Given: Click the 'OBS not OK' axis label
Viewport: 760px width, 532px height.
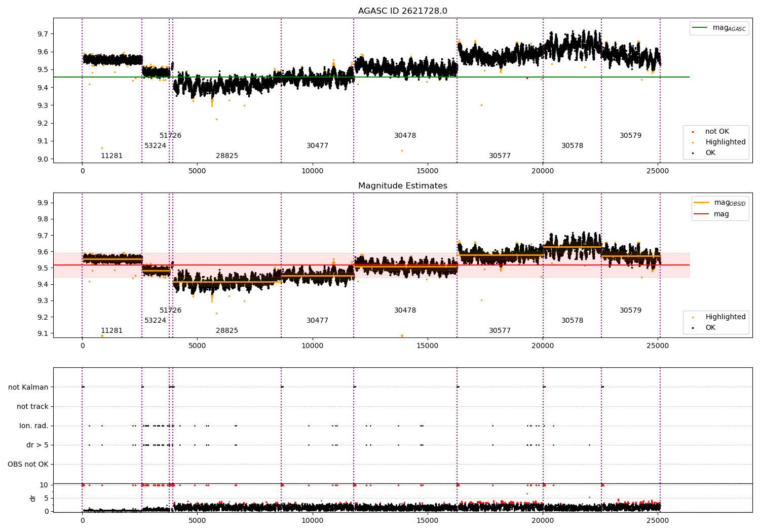Looking at the screenshot, I should pos(28,465).
